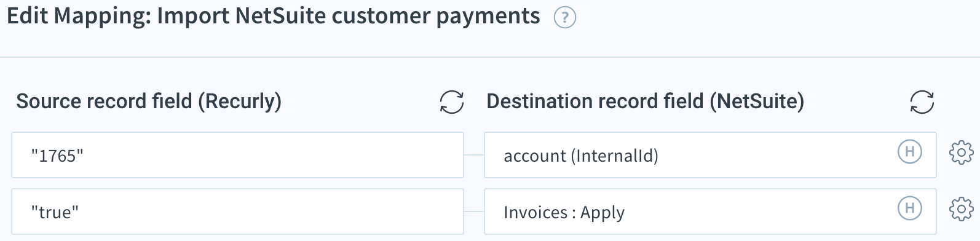The width and height of the screenshot is (980, 241).
Task: Focus the Invoices : Apply destination field
Action: [710, 211]
